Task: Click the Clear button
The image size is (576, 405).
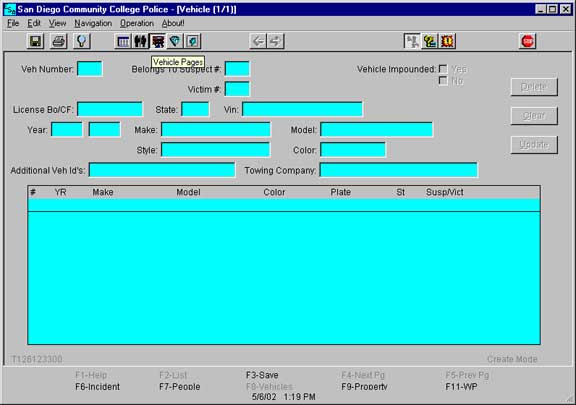Action: coord(534,116)
